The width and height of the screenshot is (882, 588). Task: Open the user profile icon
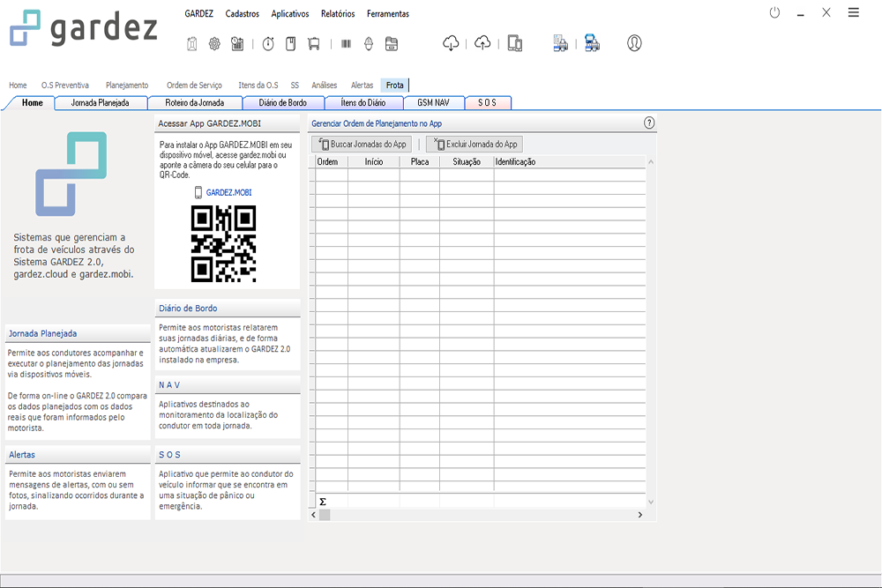(634, 43)
